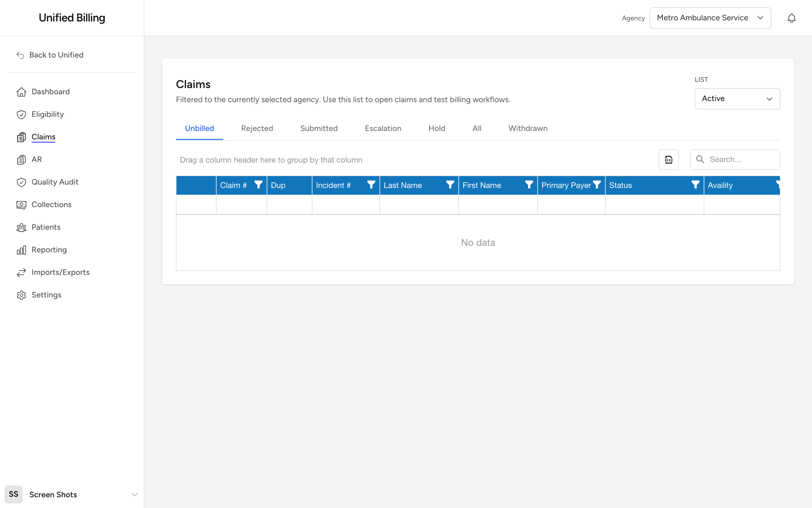The height and width of the screenshot is (508, 812).
Task: Open the Status column filter
Action: point(695,185)
